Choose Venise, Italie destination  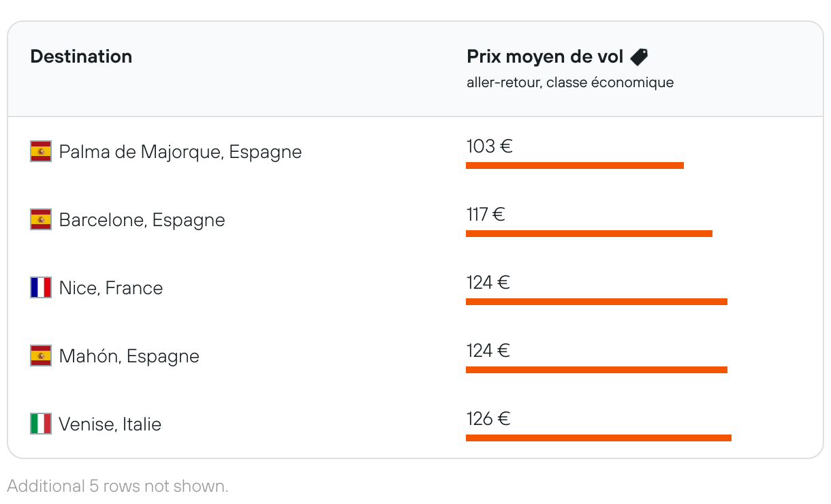pyautogui.click(x=110, y=424)
